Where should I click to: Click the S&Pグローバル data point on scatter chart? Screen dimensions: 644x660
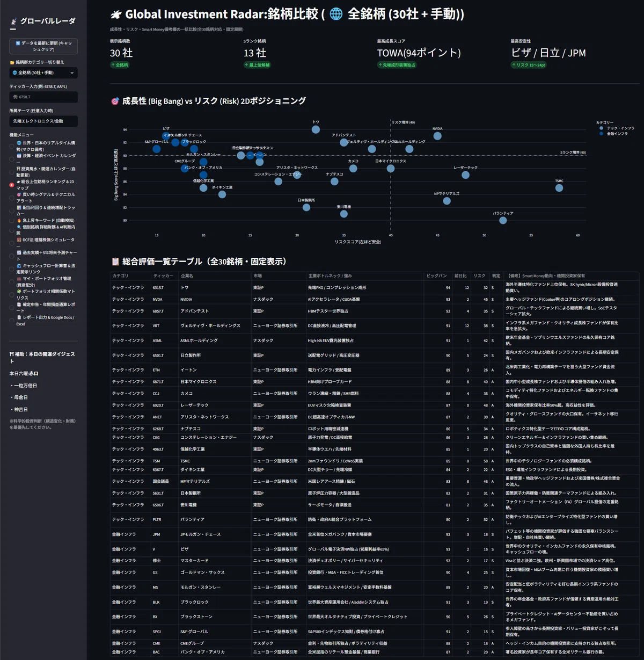156,149
